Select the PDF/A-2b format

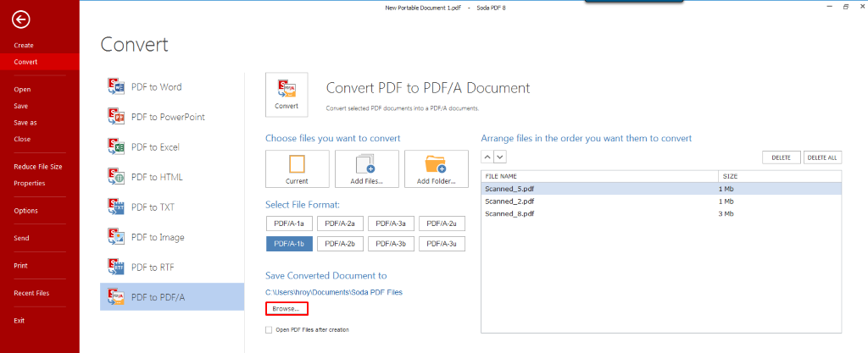(340, 244)
